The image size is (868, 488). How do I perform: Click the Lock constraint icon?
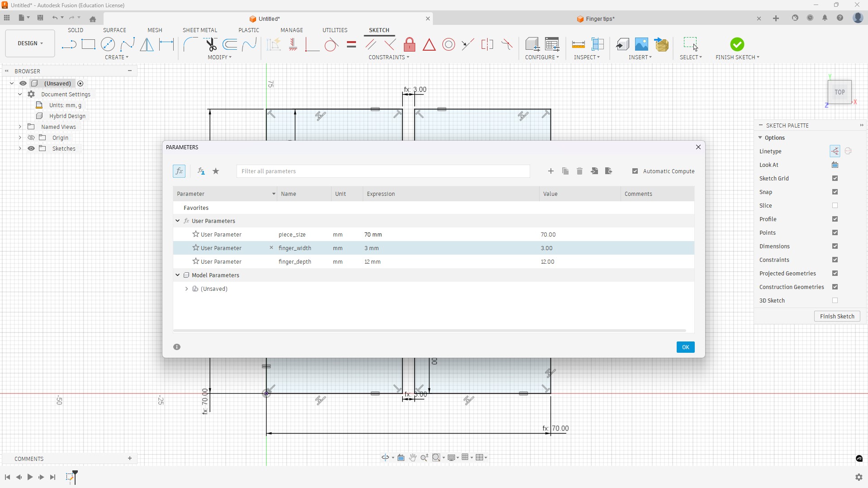click(409, 44)
